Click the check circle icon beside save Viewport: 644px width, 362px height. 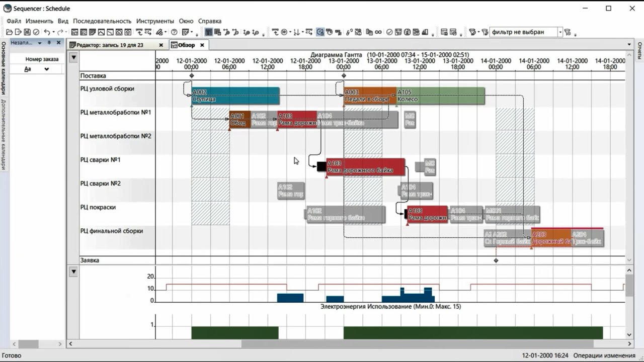pyautogui.click(x=36, y=32)
